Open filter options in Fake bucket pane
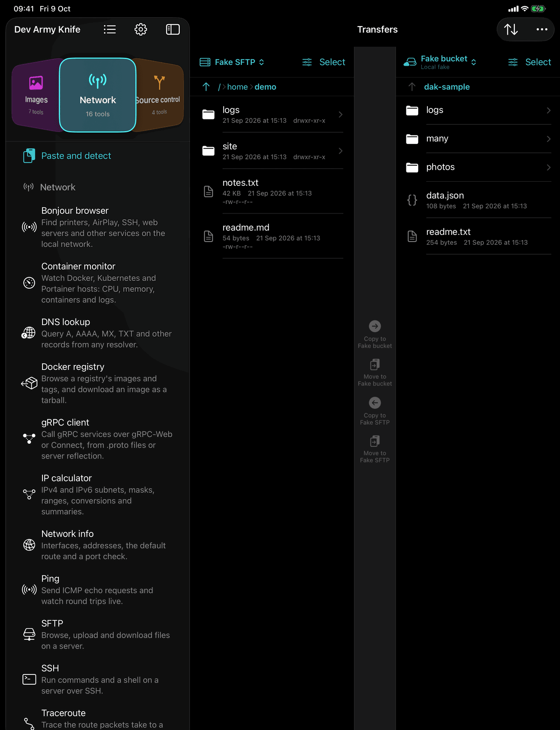This screenshot has width=560, height=730. point(513,62)
